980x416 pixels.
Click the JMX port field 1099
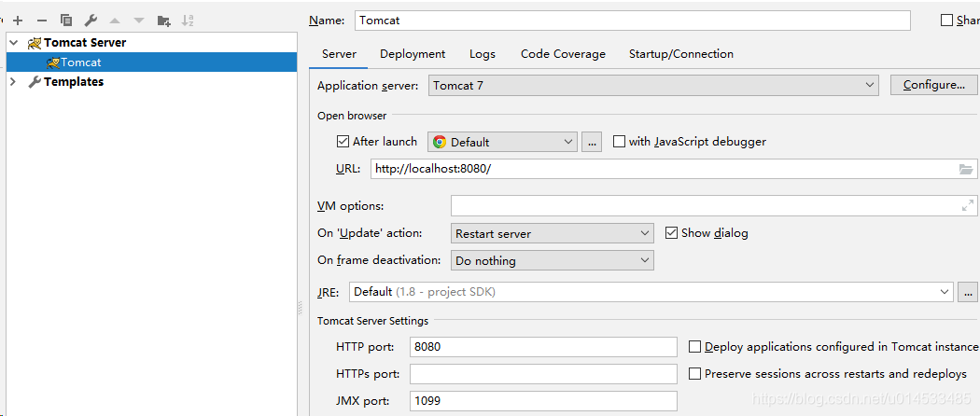point(543,401)
